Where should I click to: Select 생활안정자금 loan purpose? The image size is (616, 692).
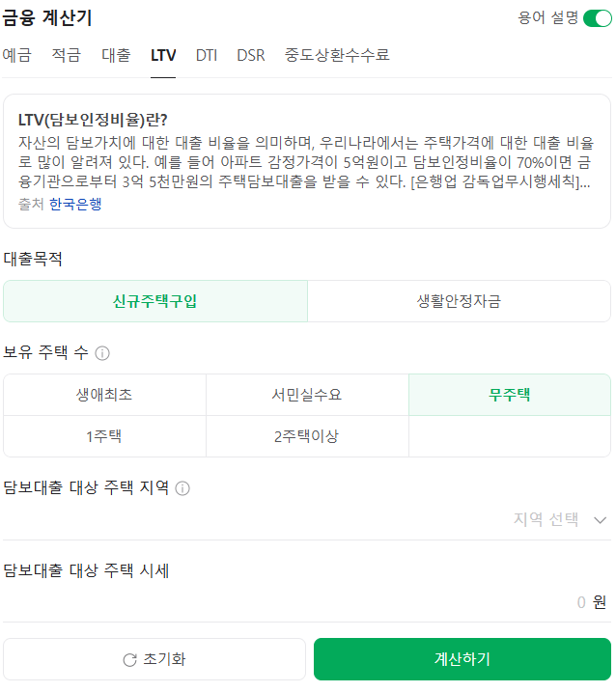pyautogui.click(x=459, y=301)
